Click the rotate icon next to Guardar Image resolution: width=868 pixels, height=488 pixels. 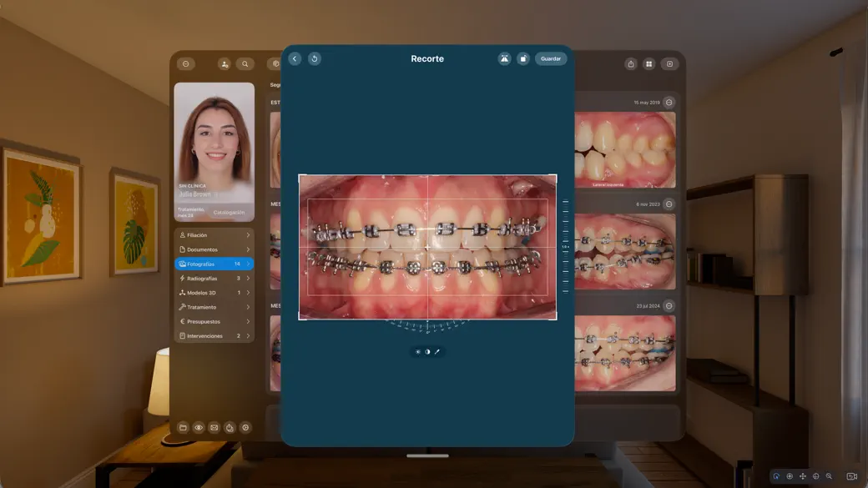tap(523, 58)
